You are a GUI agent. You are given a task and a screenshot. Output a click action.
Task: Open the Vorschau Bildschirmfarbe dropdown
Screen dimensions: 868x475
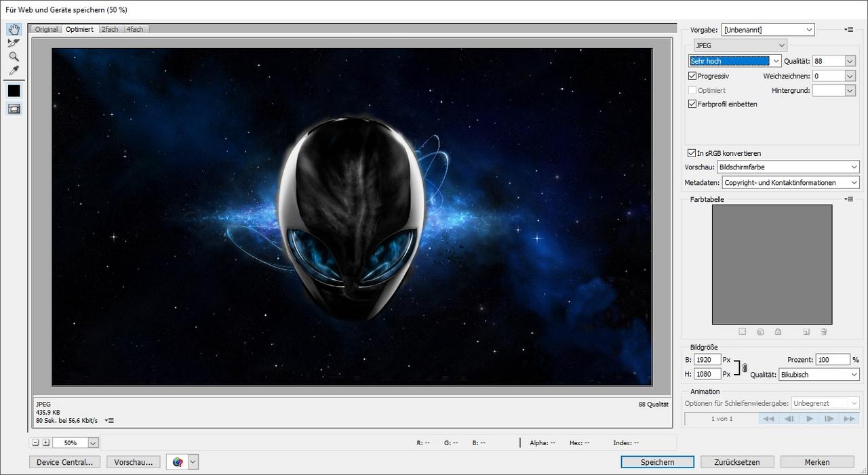coord(788,167)
